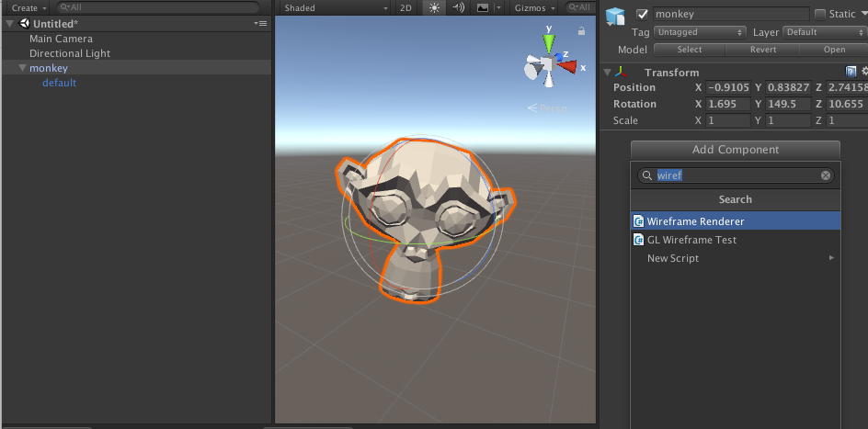Image resolution: width=868 pixels, height=429 pixels.
Task: Click the gizmo center cube
Action: tap(548, 65)
